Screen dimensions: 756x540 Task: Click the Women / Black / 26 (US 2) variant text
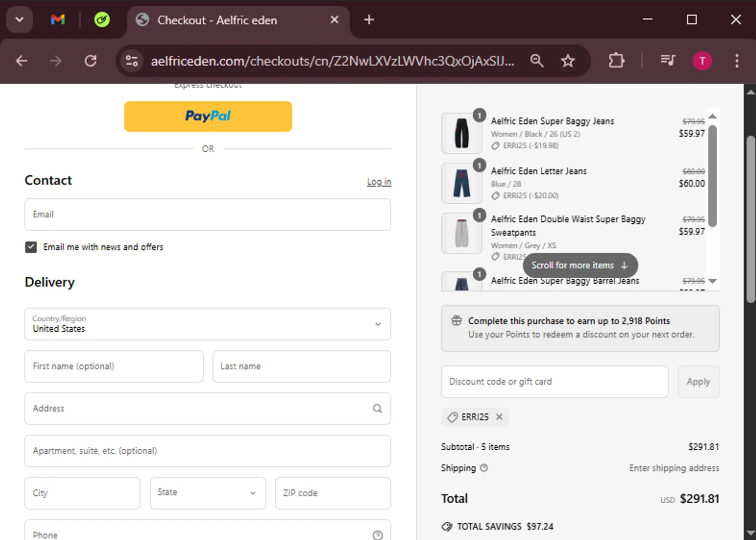[x=536, y=134]
